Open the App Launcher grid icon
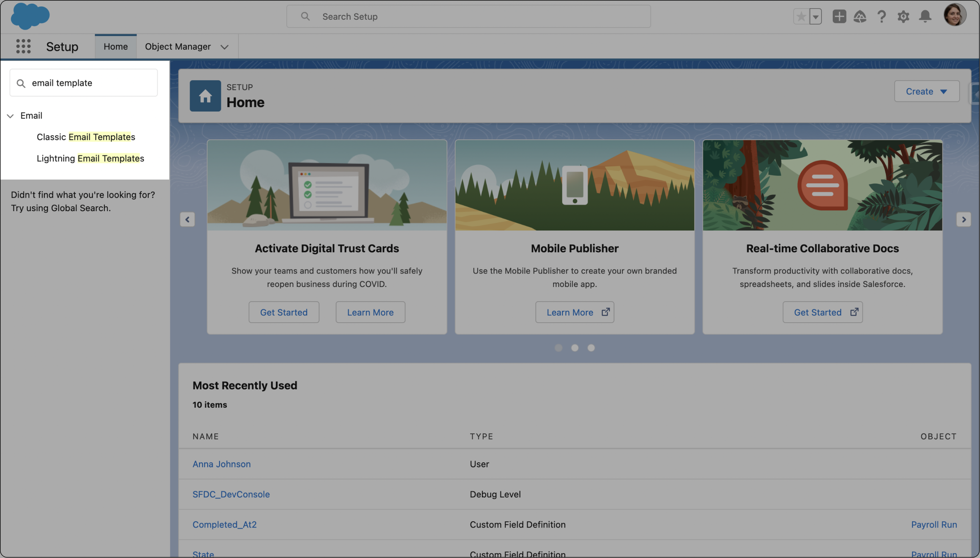 click(23, 46)
